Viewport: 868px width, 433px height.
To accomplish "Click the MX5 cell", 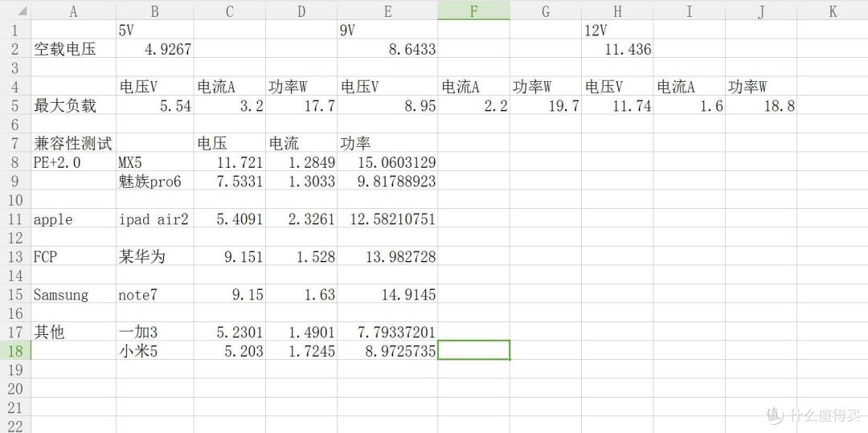I will (155, 162).
